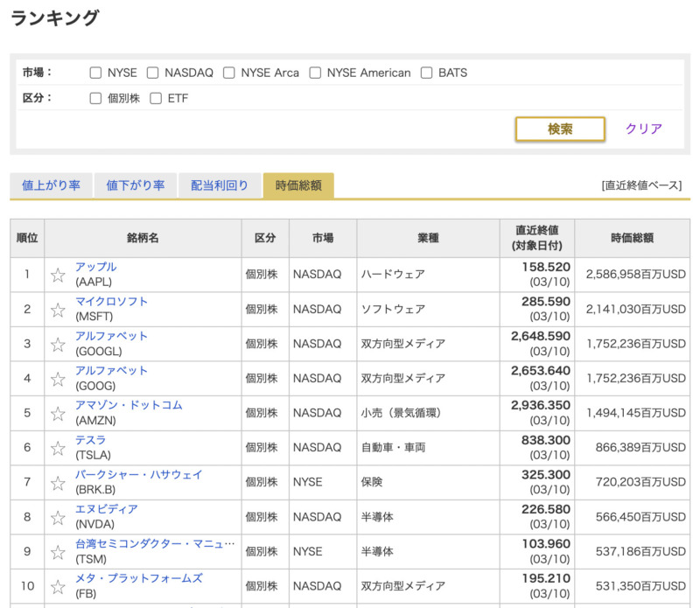700x608 pixels.
Task: Open the エヌビディア stock link
Action: pos(106,509)
